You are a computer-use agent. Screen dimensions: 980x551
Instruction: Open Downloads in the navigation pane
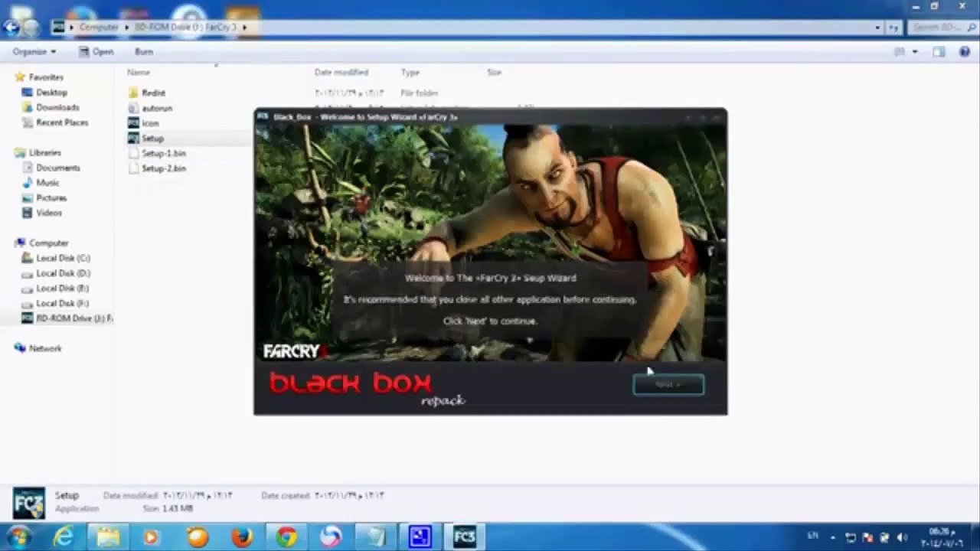pos(57,108)
